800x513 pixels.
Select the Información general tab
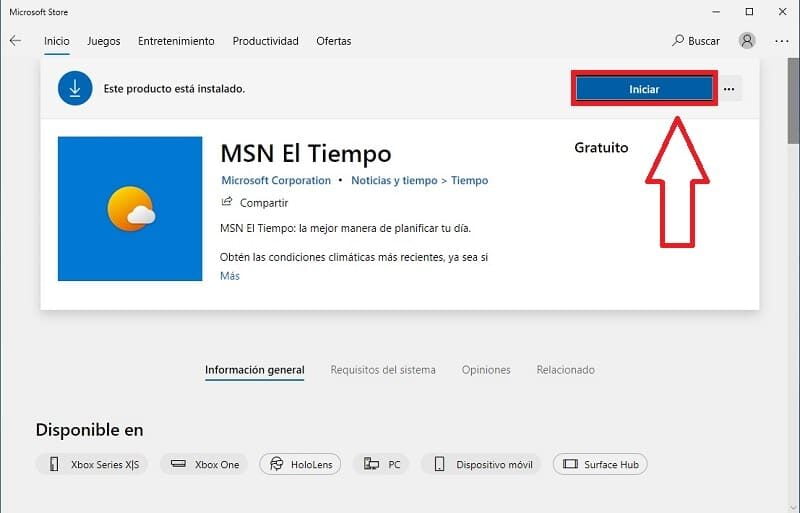pyautogui.click(x=255, y=370)
